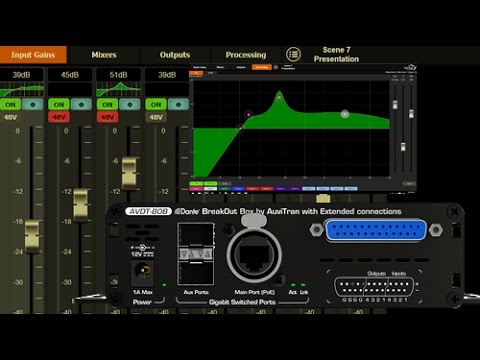Screen dimensions: 480x360
Task: Toggle ON for the fourth channel strip
Action: [156, 105]
